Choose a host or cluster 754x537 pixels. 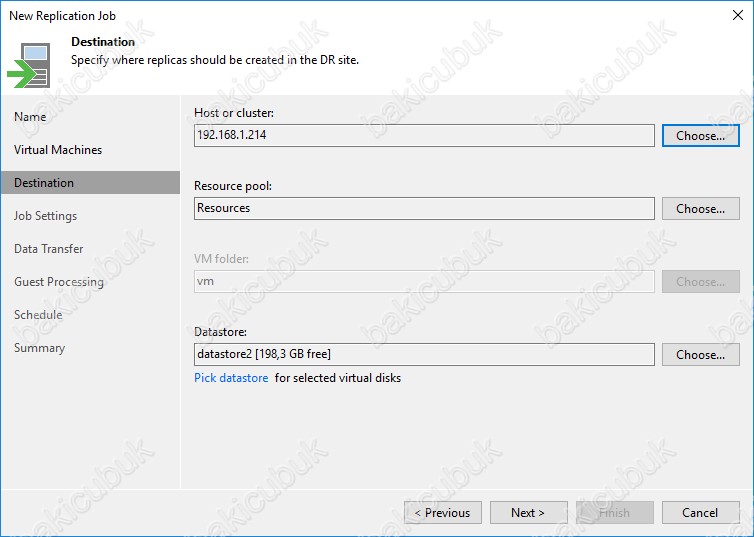[x=701, y=136]
